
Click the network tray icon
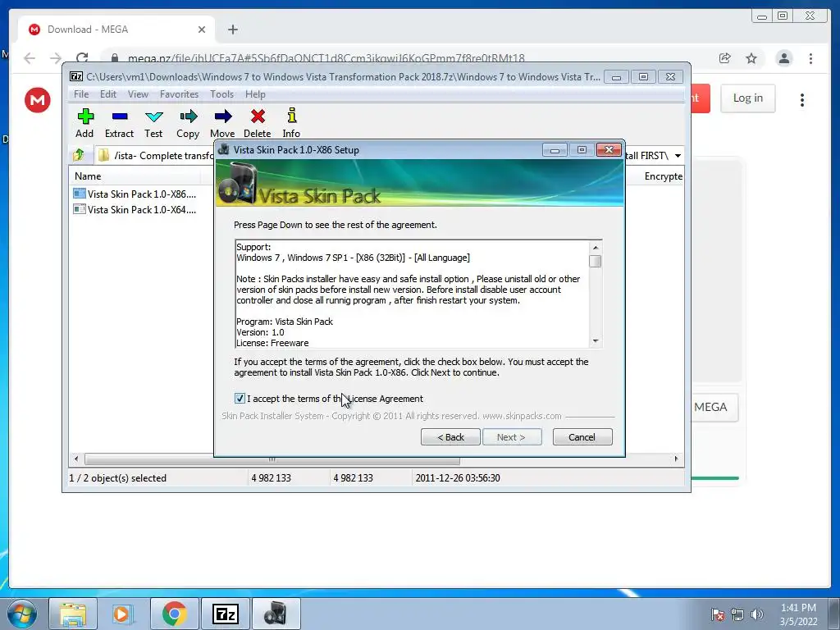click(737, 614)
